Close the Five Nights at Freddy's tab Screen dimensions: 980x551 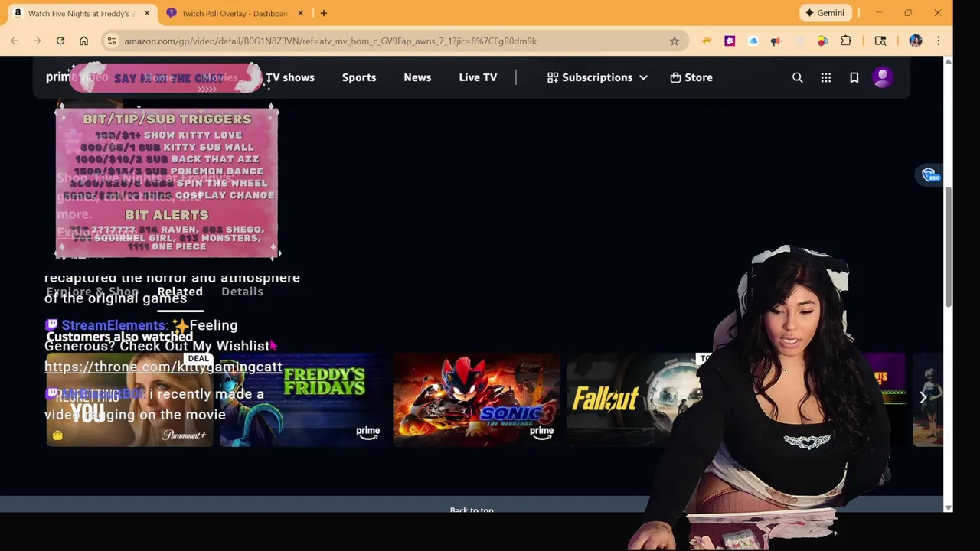pos(147,13)
